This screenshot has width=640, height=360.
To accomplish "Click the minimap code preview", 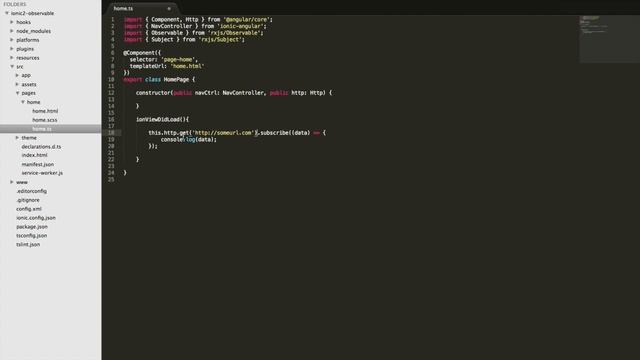I will pos(609,39).
